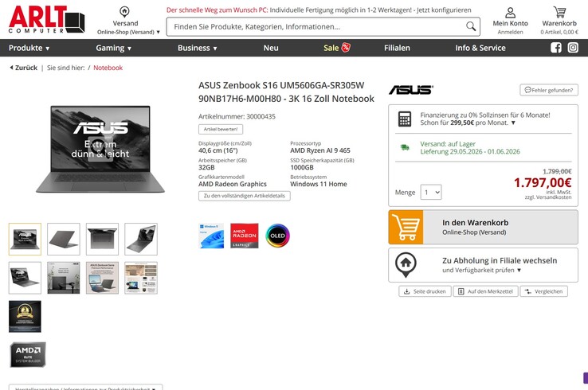Open the Filialen page
588x390 pixels.
click(397, 48)
